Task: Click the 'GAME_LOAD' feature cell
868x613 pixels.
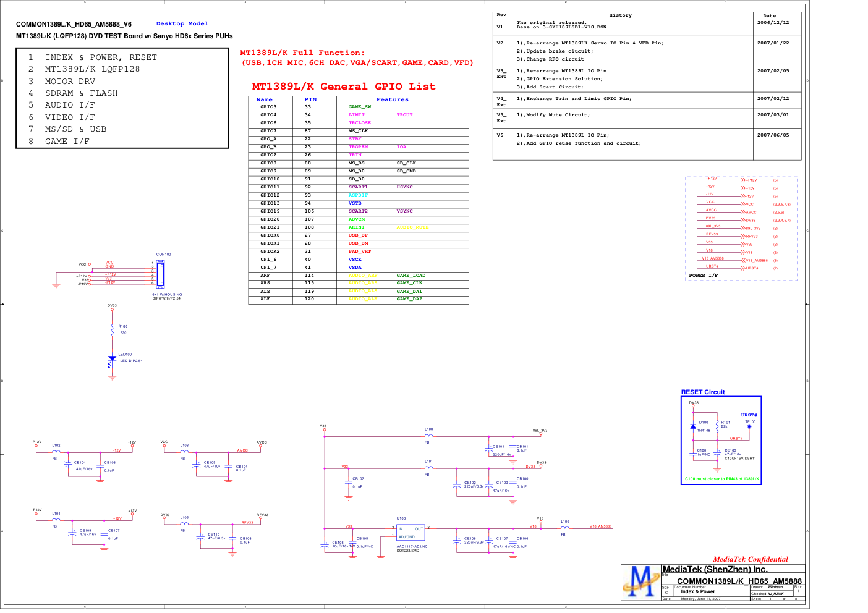Action: [411, 276]
